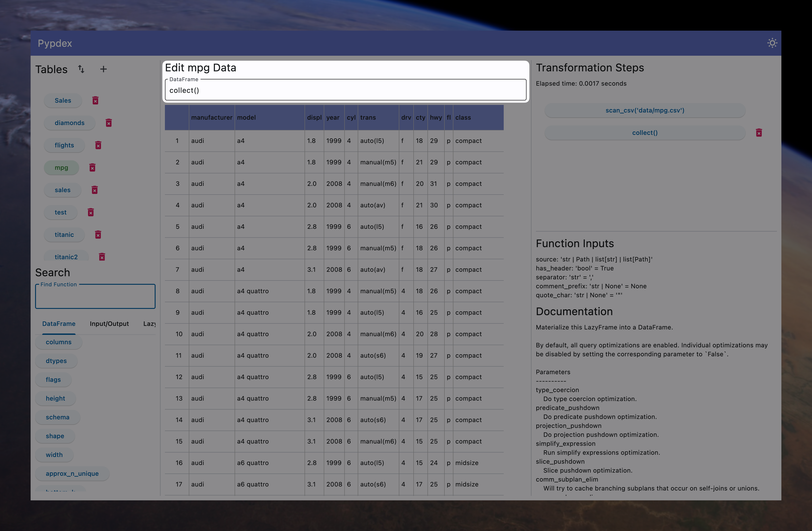Viewport: 812px width, 531px height.
Task: Delete the test table trash icon
Action: coord(91,212)
